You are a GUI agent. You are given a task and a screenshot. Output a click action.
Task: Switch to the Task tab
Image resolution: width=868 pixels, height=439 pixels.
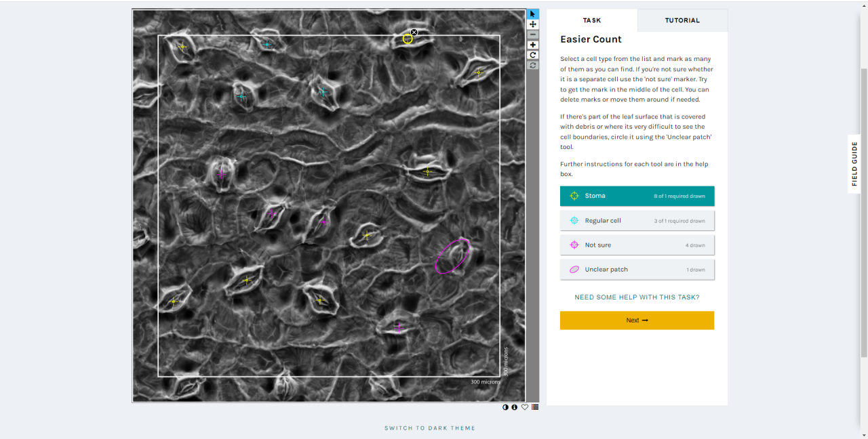point(592,20)
